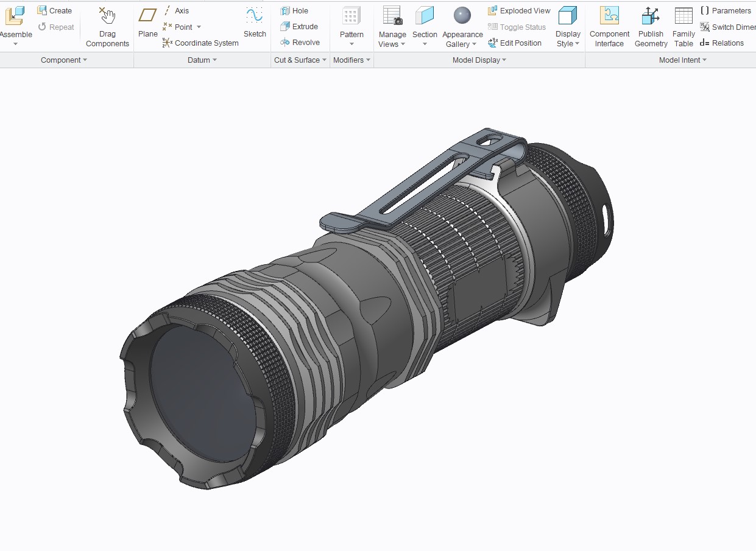Image resolution: width=756 pixels, height=551 pixels.
Task: Expand the Section dropdown arrow
Action: (425, 44)
